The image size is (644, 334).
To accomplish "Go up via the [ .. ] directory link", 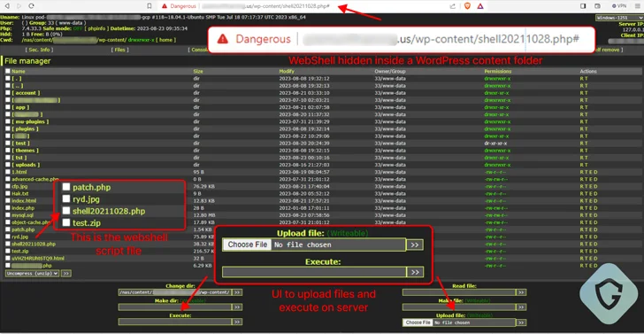I will click(x=17, y=86).
